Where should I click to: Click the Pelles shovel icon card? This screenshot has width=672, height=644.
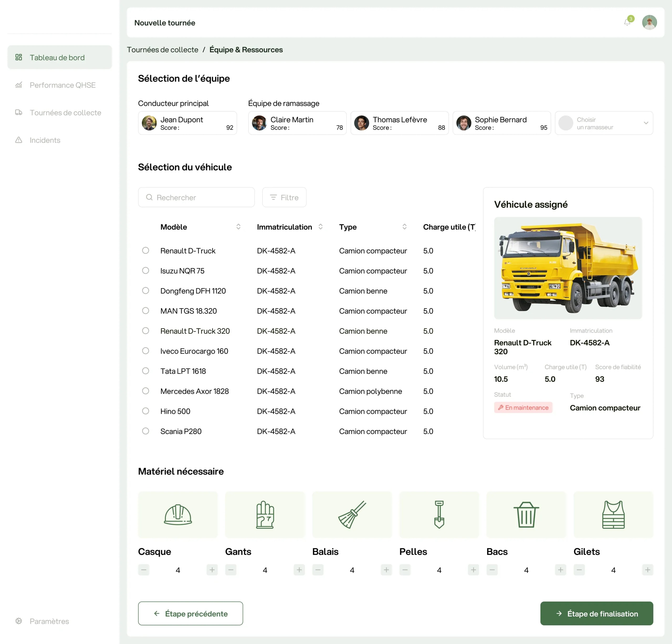439,514
